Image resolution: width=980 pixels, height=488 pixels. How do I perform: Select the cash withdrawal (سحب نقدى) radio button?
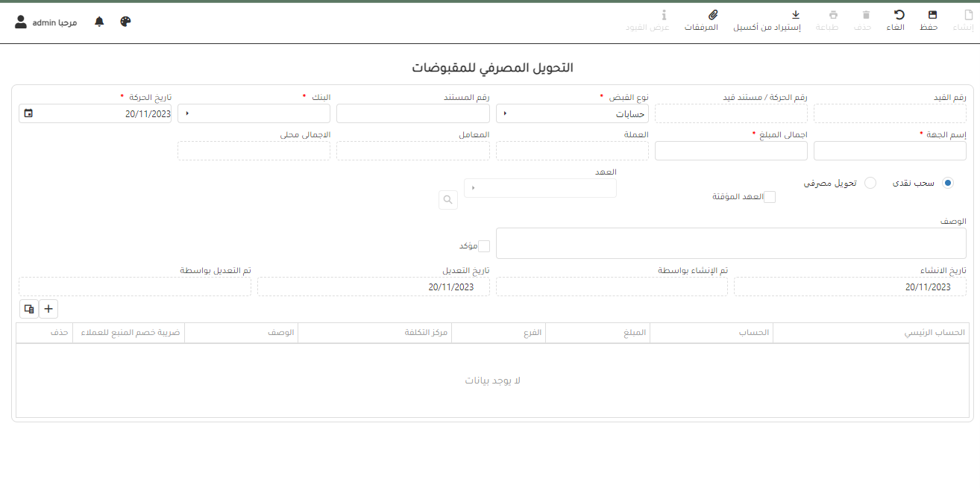point(947,183)
